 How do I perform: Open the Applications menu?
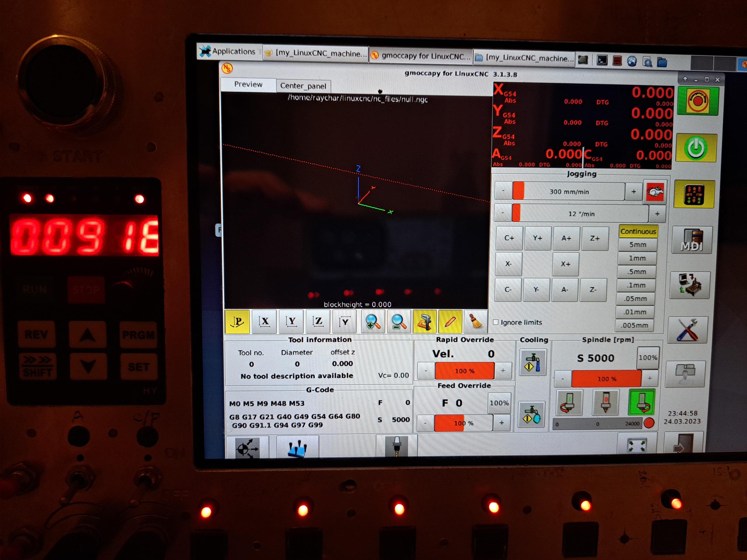point(228,51)
